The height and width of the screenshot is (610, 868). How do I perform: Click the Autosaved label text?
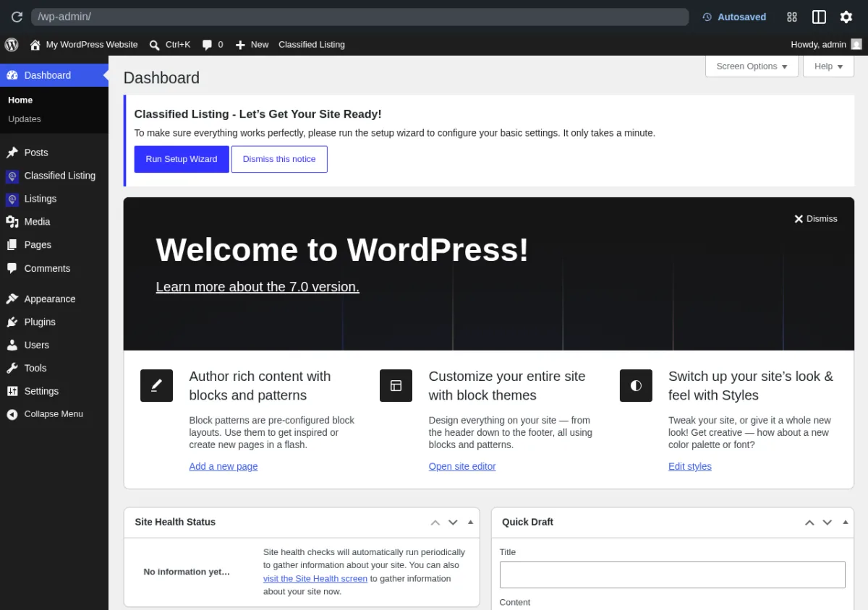coord(741,17)
